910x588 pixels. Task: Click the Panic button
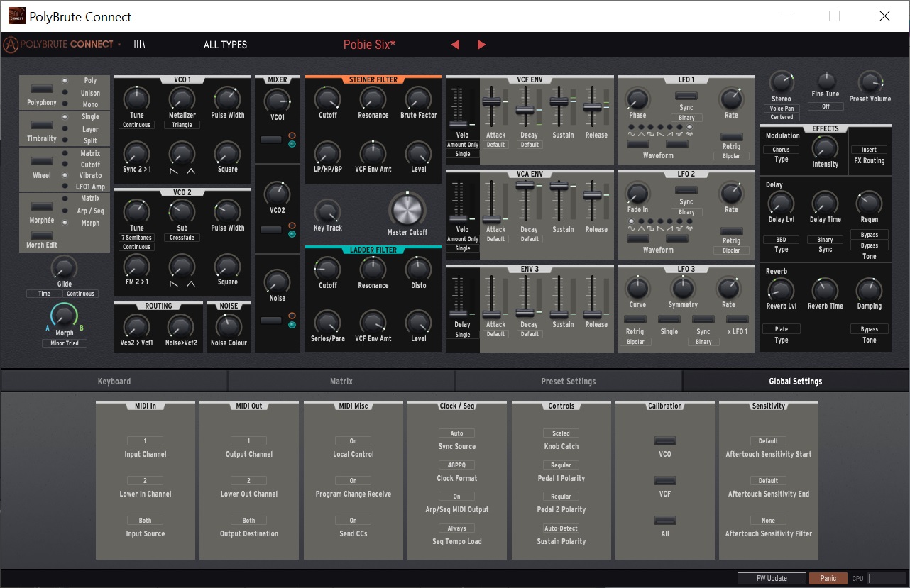[828, 578]
